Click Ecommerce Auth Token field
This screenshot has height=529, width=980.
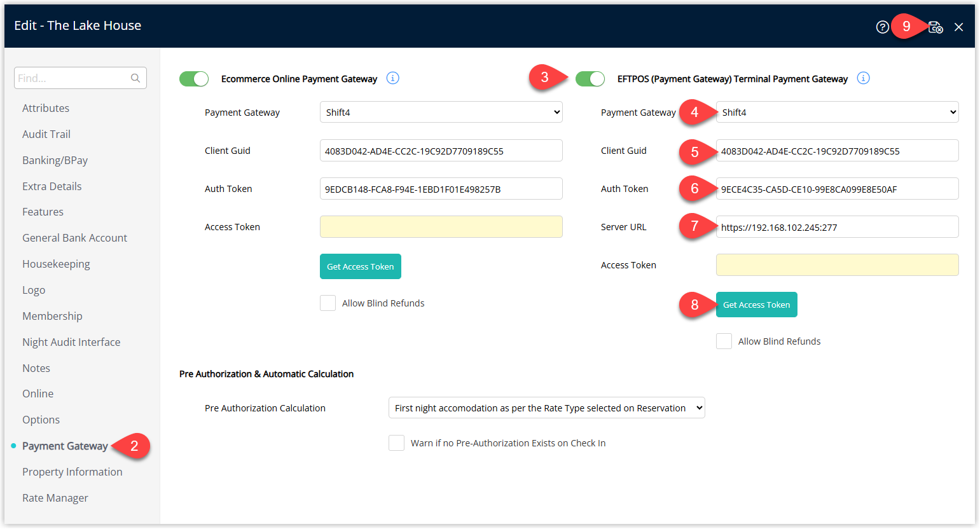tap(441, 189)
